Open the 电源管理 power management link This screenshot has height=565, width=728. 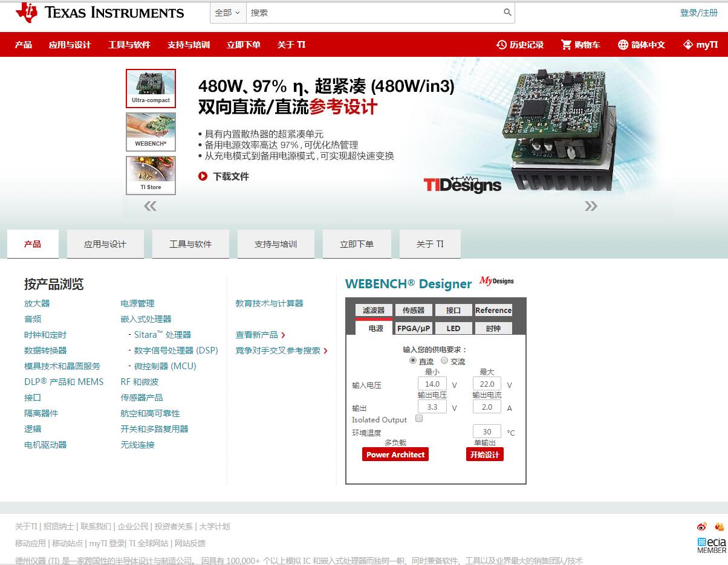point(137,303)
